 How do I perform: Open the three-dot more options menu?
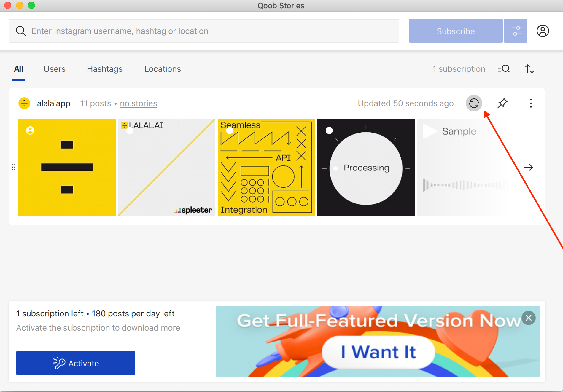point(531,103)
